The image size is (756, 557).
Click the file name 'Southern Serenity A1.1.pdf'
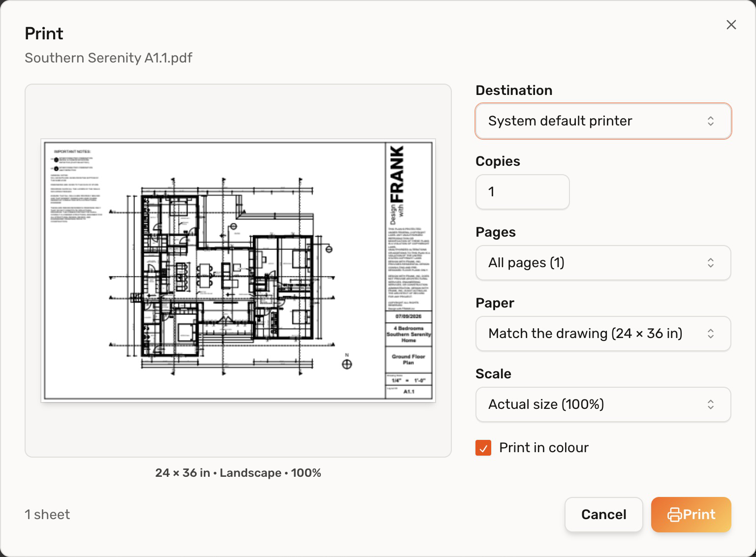[108, 58]
